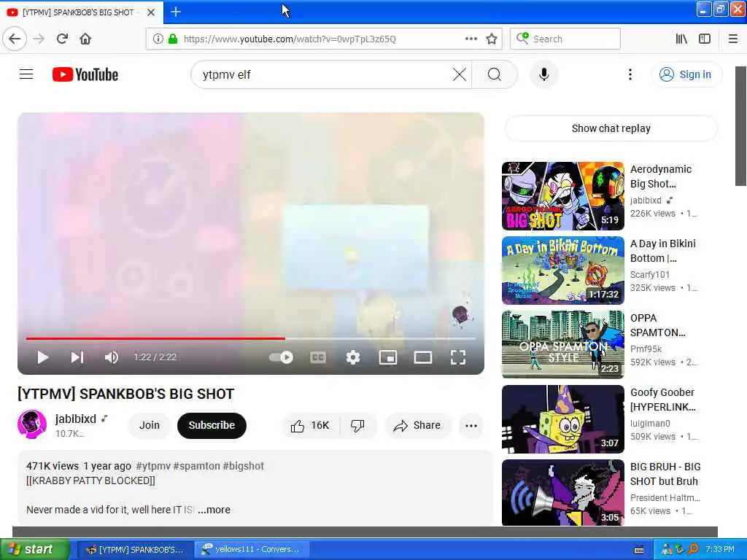Search with your voice microphone
747x560 pixels.
(544, 74)
